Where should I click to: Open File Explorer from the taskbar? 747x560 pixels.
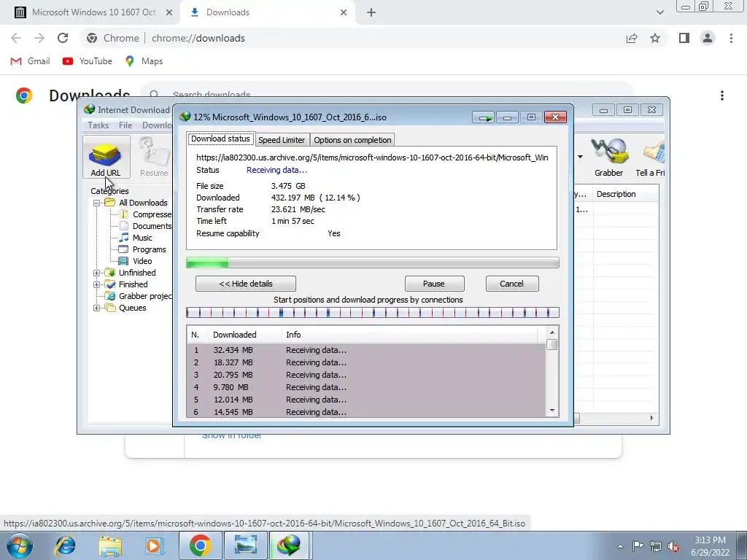pyautogui.click(x=110, y=545)
